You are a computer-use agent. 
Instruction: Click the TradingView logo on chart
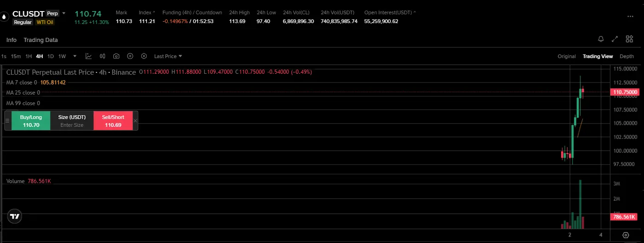(x=15, y=216)
